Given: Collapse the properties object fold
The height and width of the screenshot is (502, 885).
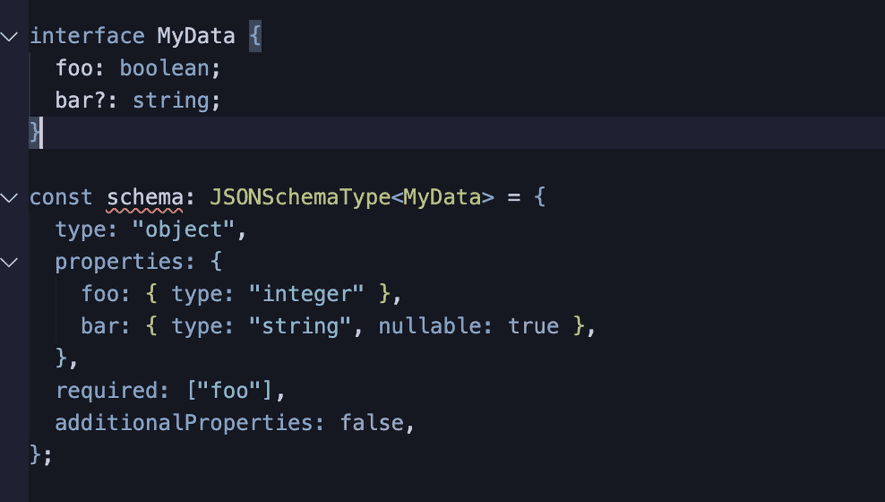Looking at the screenshot, I should [9, 263].
